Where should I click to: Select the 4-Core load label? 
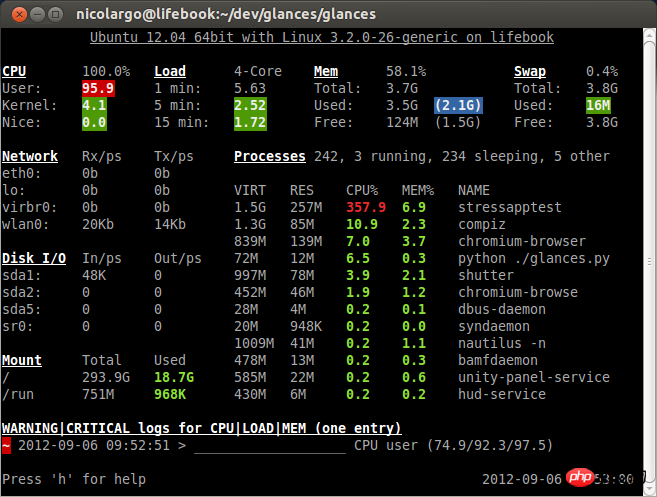(x=258, y=71)
